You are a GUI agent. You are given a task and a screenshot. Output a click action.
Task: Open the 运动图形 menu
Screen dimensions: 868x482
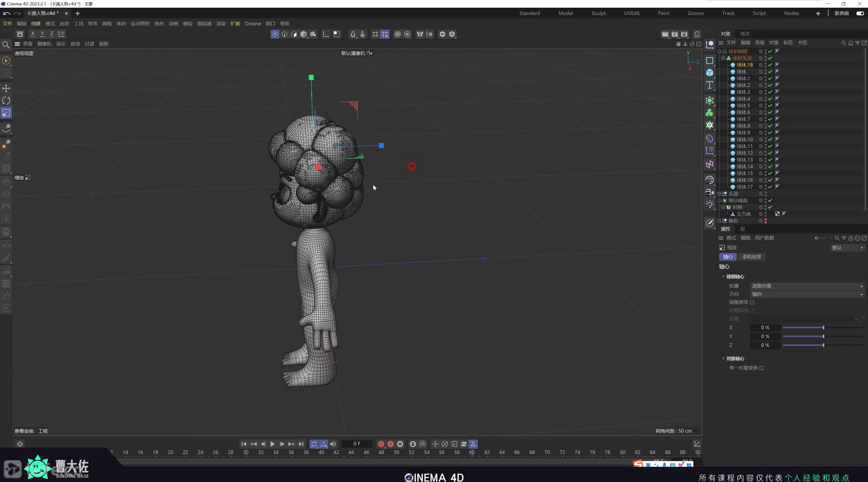(x=140, y=24)
